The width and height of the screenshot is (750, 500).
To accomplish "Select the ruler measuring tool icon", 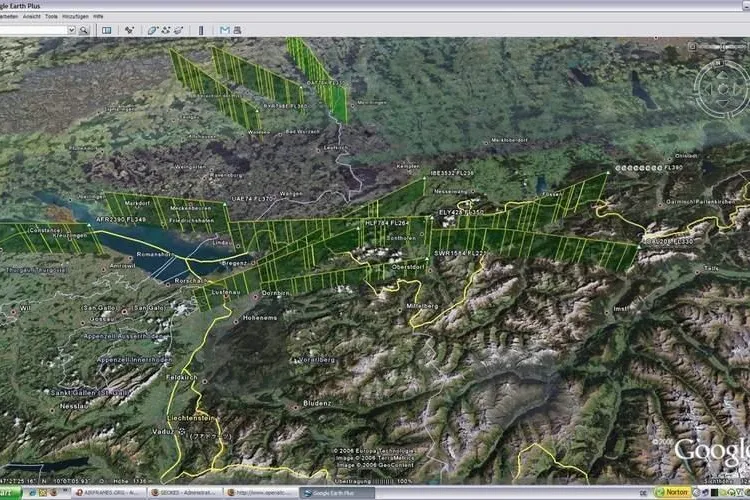I will (x=201, y=30).
